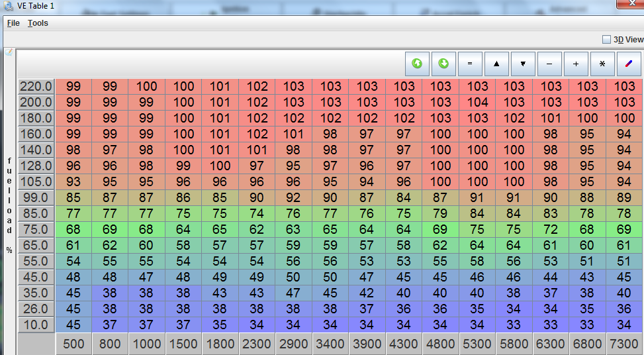Select the 35.0 load row header

[x=36, y=293]
